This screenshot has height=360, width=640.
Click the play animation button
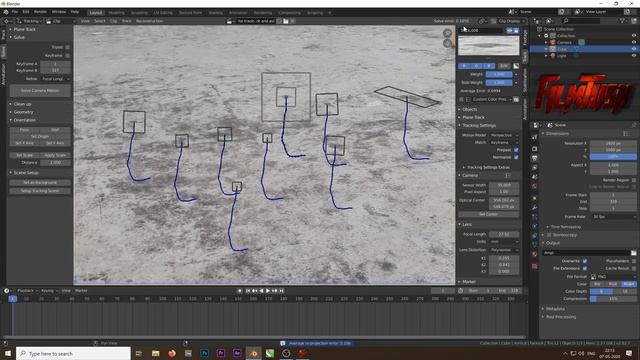pos(268,291)
